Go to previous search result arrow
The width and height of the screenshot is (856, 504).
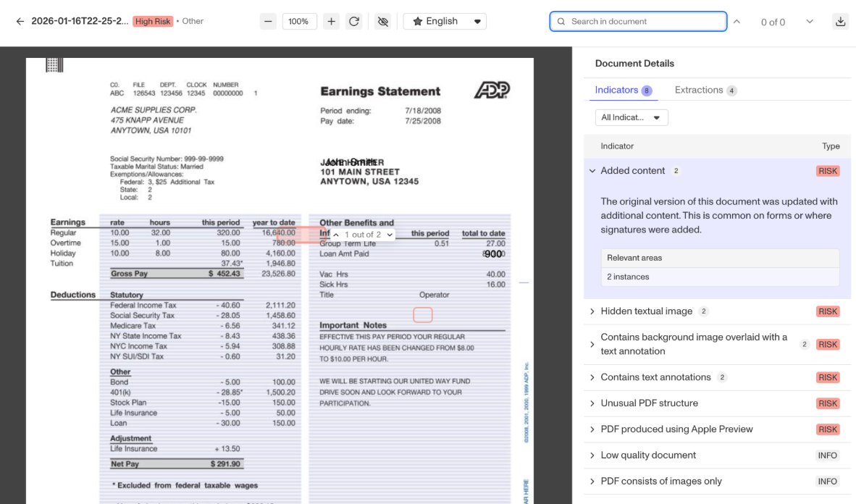click(x=737, y=21)
